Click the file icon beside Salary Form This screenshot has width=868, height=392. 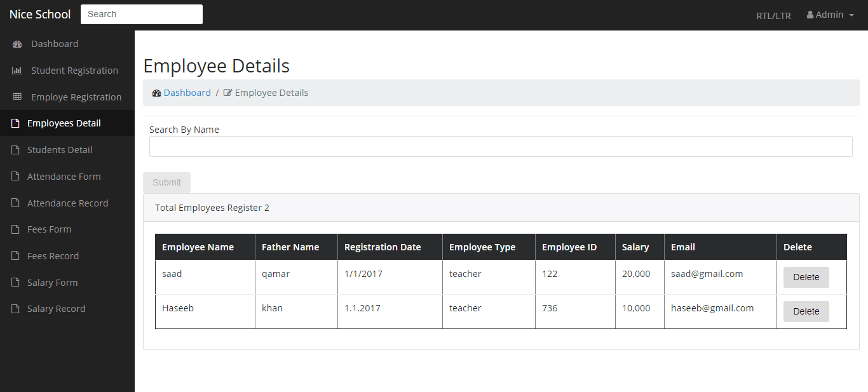(x=15, y=283)
